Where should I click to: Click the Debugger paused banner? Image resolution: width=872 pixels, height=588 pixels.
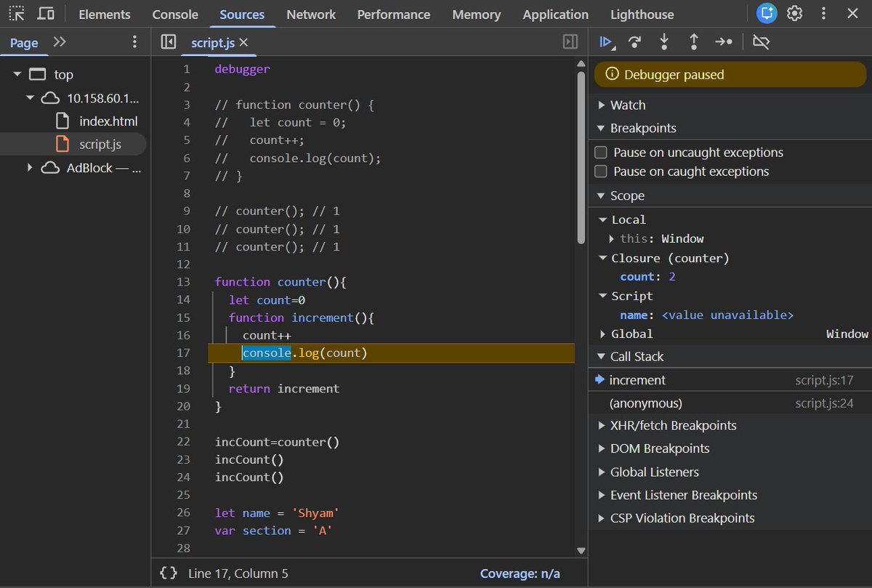pos(730,74)
